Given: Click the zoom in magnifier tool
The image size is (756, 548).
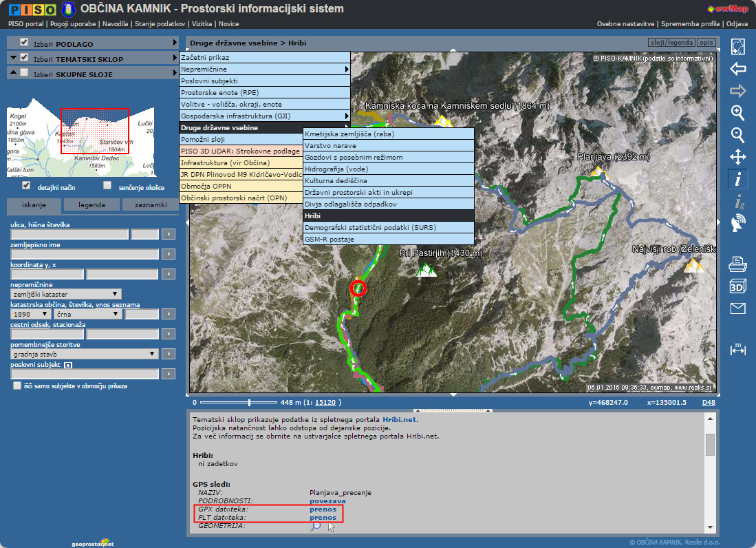Looking at the screenshot, I should coord(737,113).
